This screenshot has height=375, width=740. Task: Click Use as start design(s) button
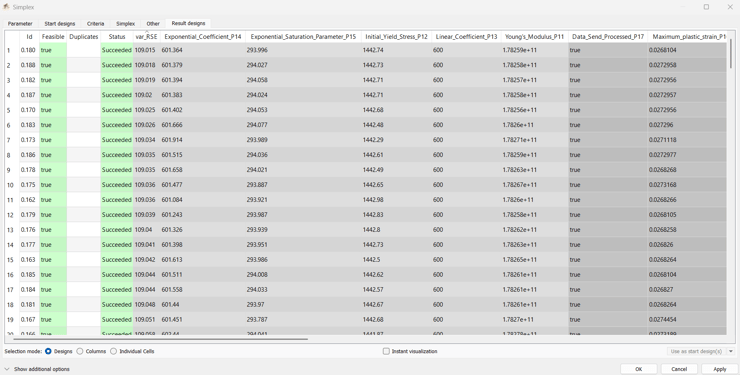coord(696,351)
